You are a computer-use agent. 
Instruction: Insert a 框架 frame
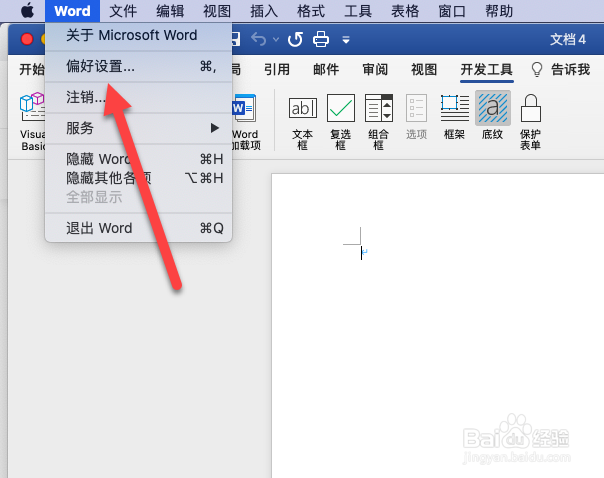click(x=455, y=117)
